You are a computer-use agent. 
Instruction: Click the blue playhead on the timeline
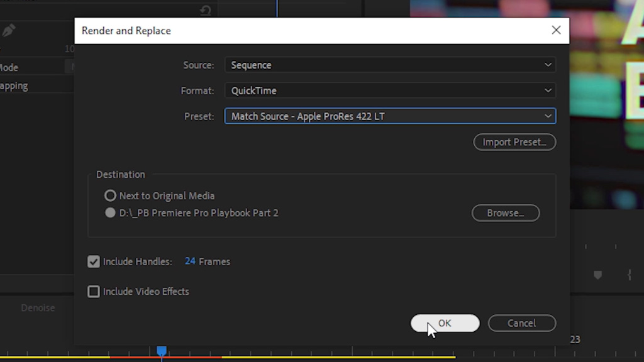click(162, 351)
